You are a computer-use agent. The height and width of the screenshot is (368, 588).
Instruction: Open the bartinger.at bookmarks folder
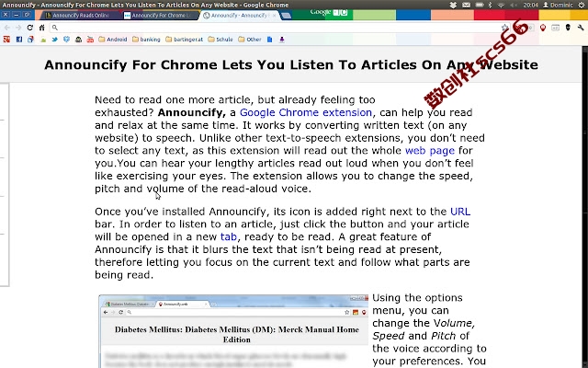tap(184, 39)
